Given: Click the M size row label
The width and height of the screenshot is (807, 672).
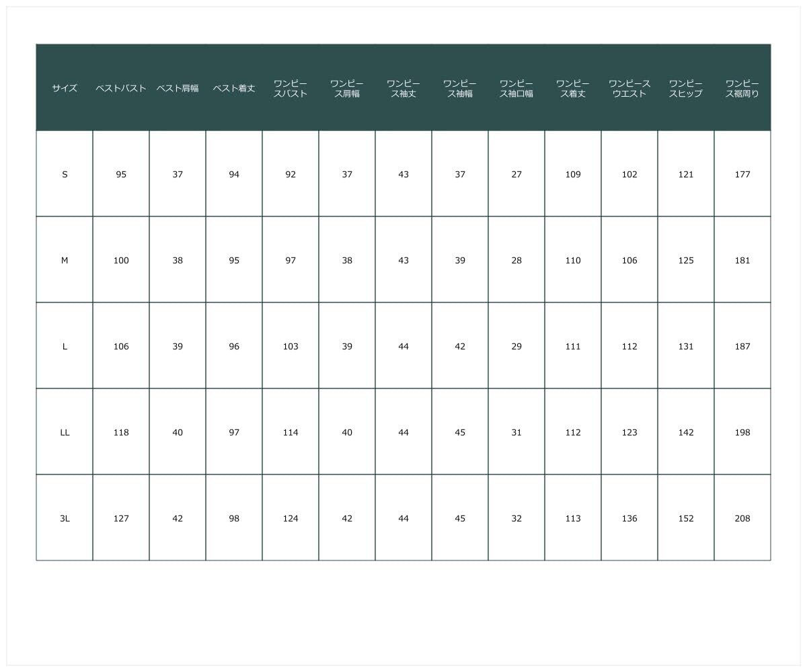Looking at the screenshot, I should tap(65, 260).
